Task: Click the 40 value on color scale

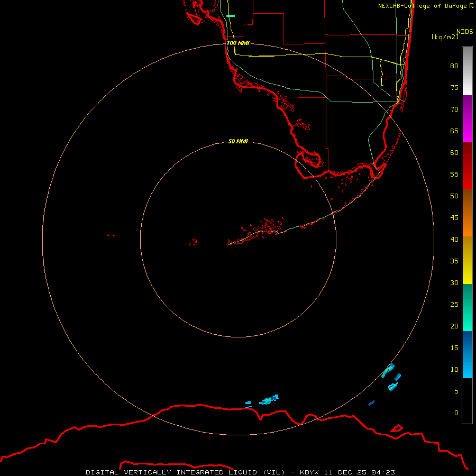Action: point(454,239)
